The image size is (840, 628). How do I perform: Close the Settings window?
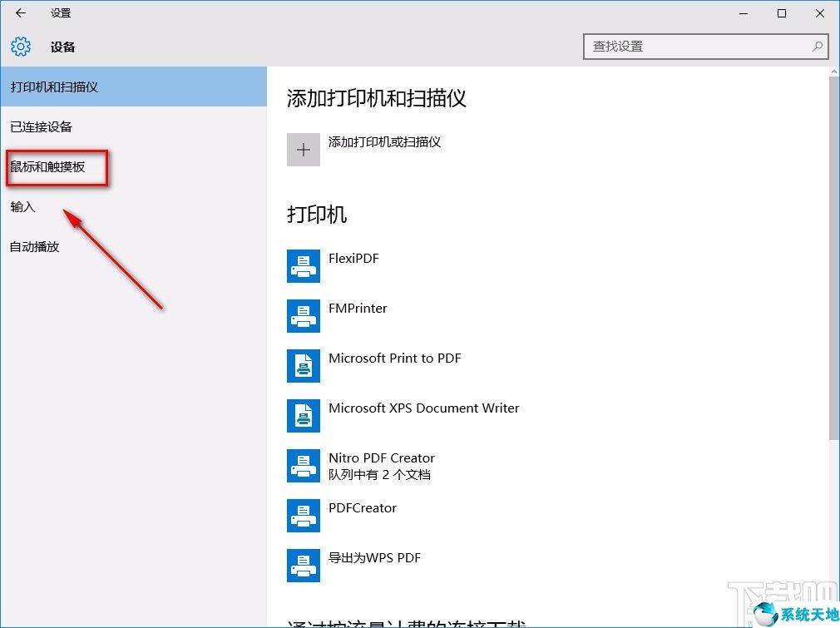click(x=820, y=13)
